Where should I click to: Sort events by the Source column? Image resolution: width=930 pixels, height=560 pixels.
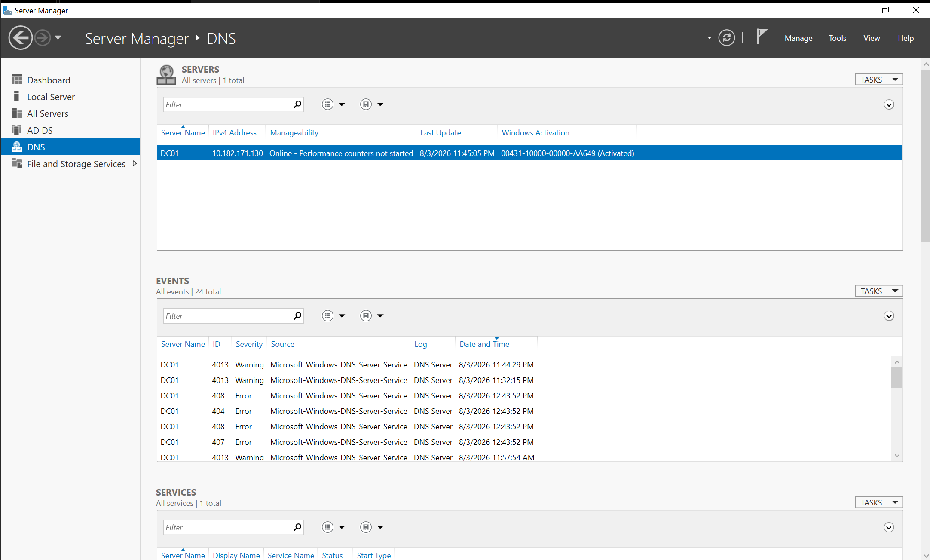click(282, 344)
